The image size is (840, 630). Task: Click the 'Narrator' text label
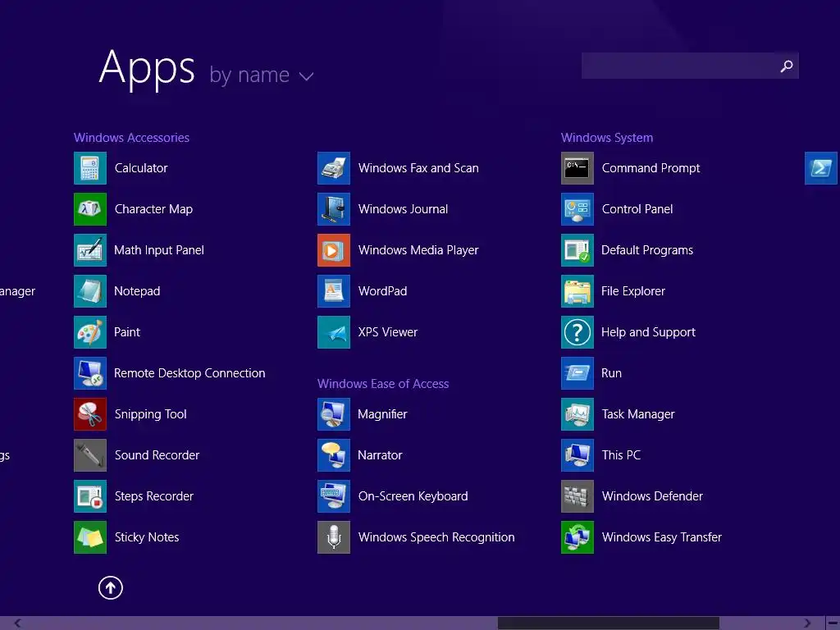pos(380,455)
